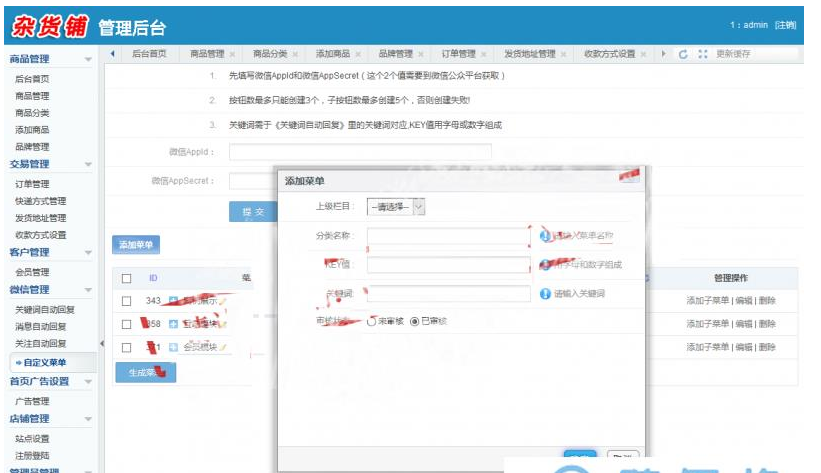Click the 分类名称 input field
Screen dimensions: 821x473
tap(447, 237)
